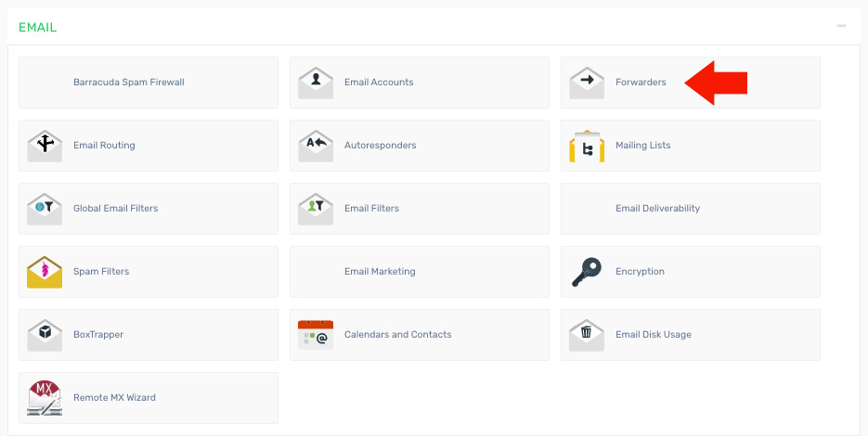The image size is (868, 436).
Task: Click the Encryption key icon
Action: click(x=587, y=272)
